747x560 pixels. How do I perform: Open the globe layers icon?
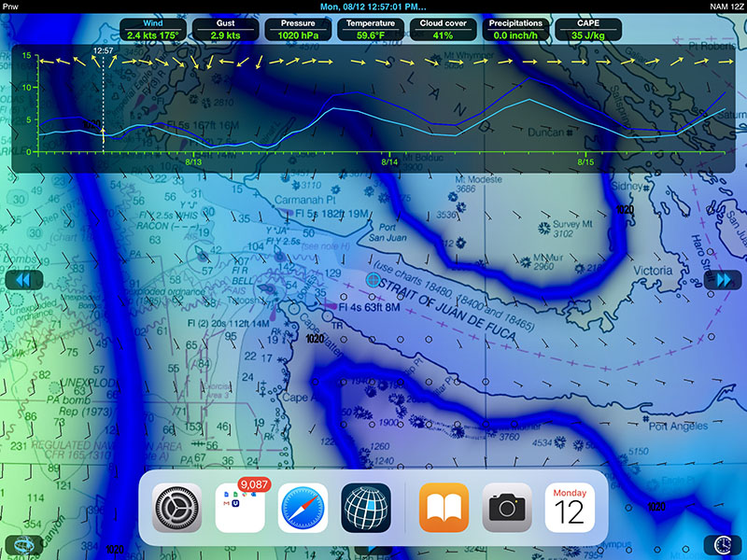point(24,544)
